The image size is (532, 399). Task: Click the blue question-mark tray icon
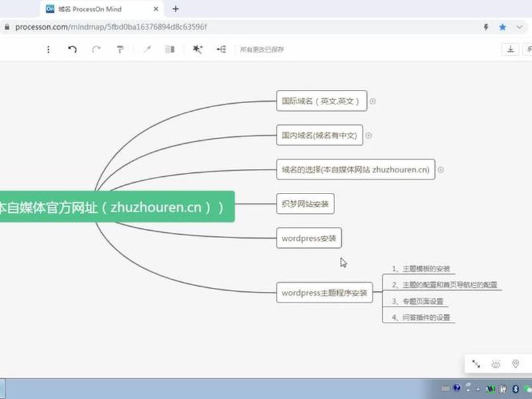457,388
